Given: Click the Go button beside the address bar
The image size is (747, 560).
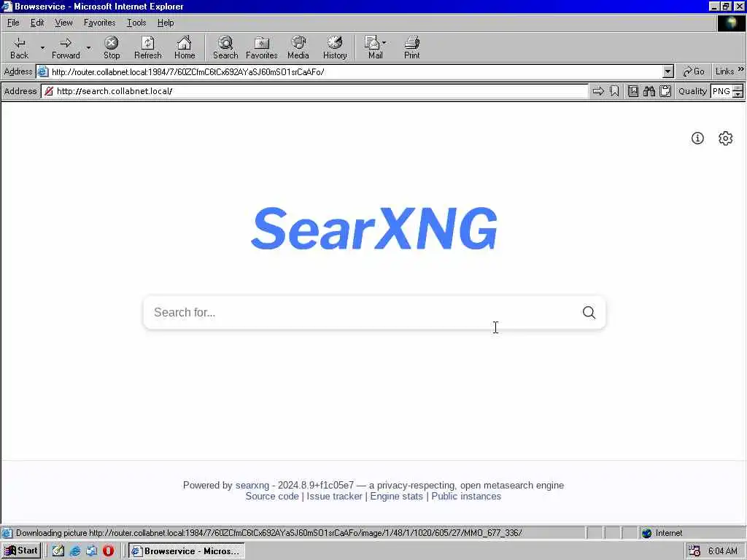Looking at the screenshot, I should click(694, 72).
